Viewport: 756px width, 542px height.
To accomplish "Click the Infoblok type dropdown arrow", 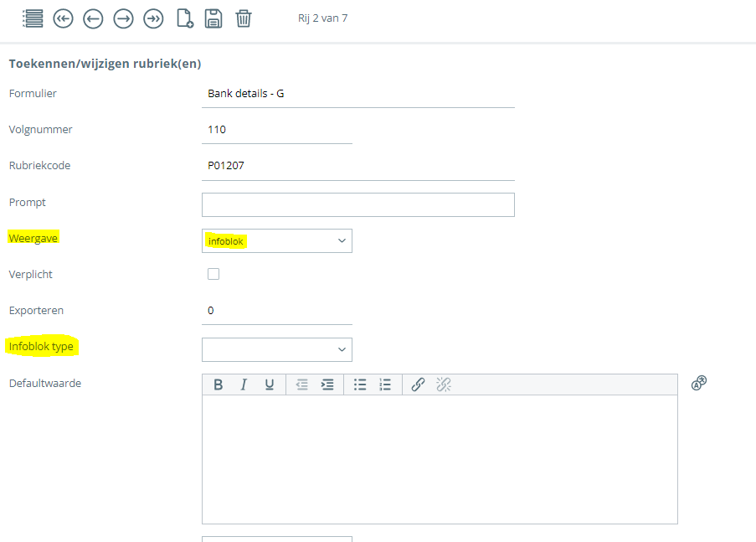I will 342,349.
